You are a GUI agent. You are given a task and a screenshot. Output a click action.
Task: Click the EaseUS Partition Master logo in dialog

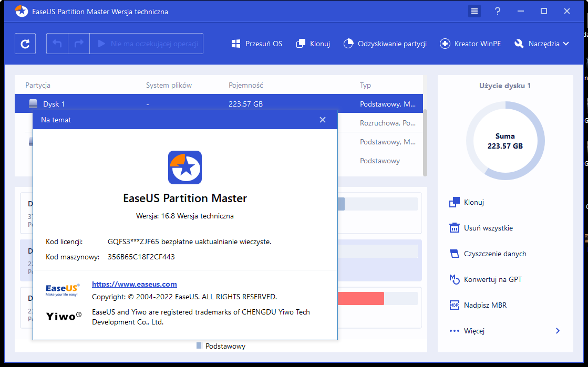click(185, 167)
